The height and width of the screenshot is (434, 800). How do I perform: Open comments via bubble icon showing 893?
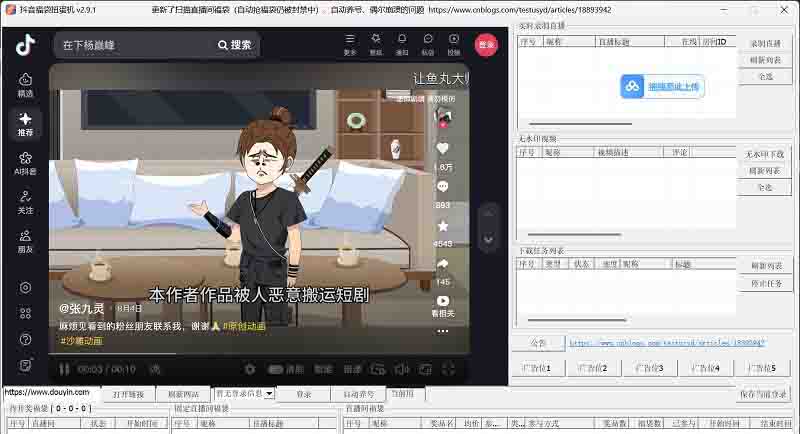click(x=442, y=187)
